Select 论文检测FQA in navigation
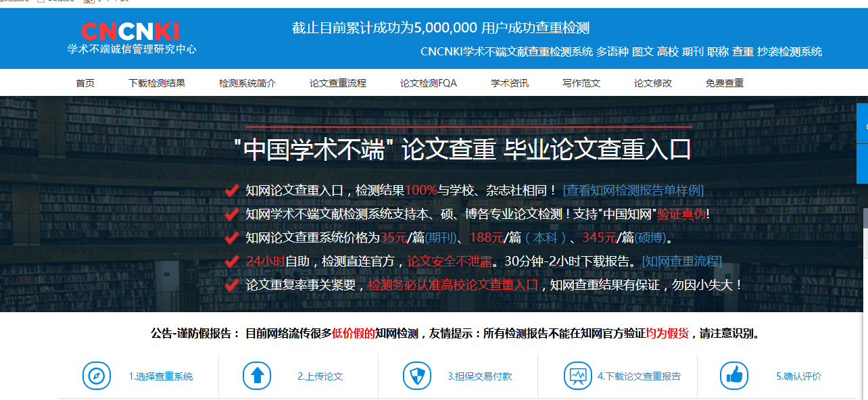This screenshot has height=400, width=868. click(429, 83)
